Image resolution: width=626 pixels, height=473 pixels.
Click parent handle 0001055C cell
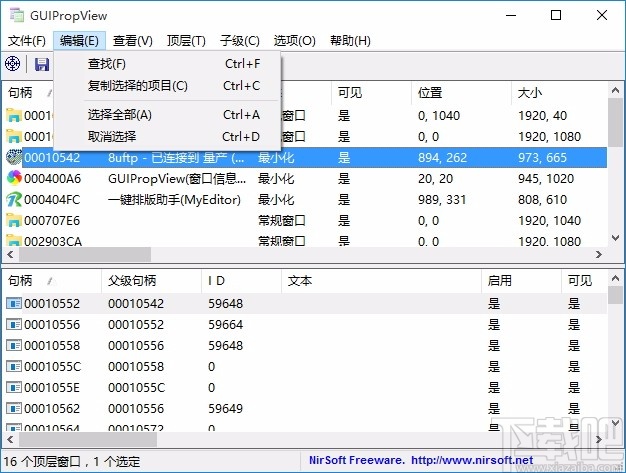[136, 387]
